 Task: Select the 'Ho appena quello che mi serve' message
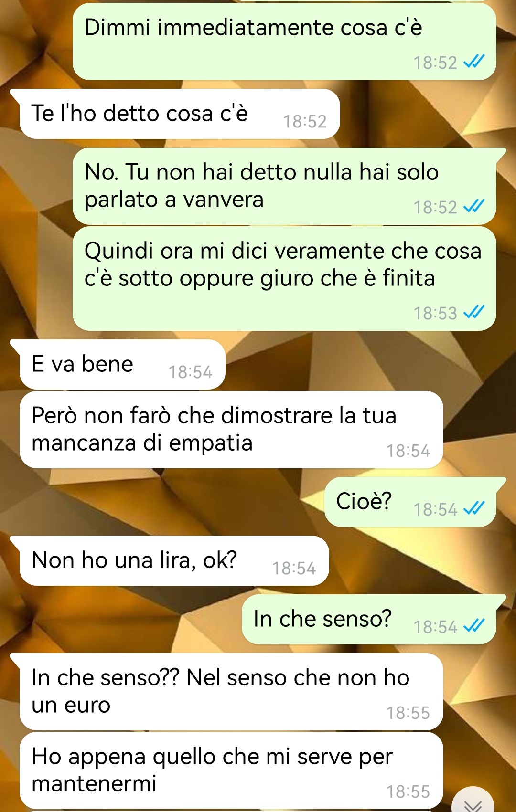(x=231, y=770)
